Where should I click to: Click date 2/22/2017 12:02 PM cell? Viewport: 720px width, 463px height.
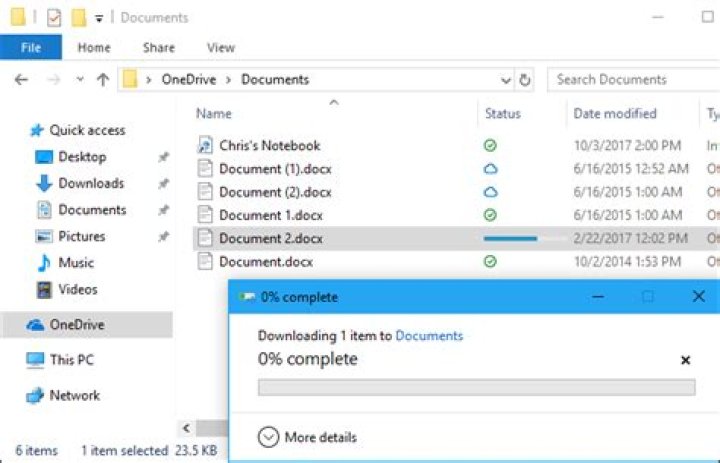[630, 238]
